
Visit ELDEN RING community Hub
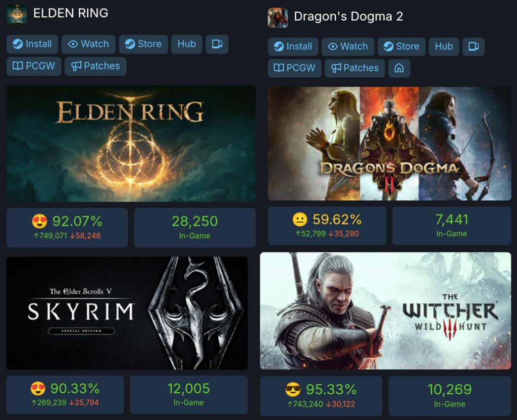pyautogui.click(x=187, y=44)
